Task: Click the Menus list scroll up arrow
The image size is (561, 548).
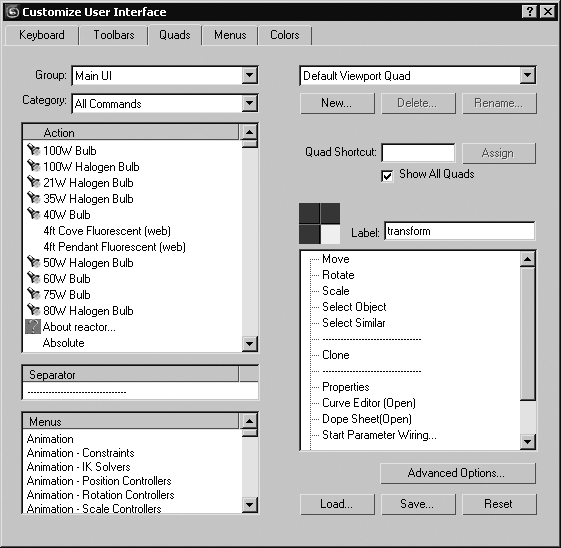Action: pyautogui.click(x=249, y=421)
